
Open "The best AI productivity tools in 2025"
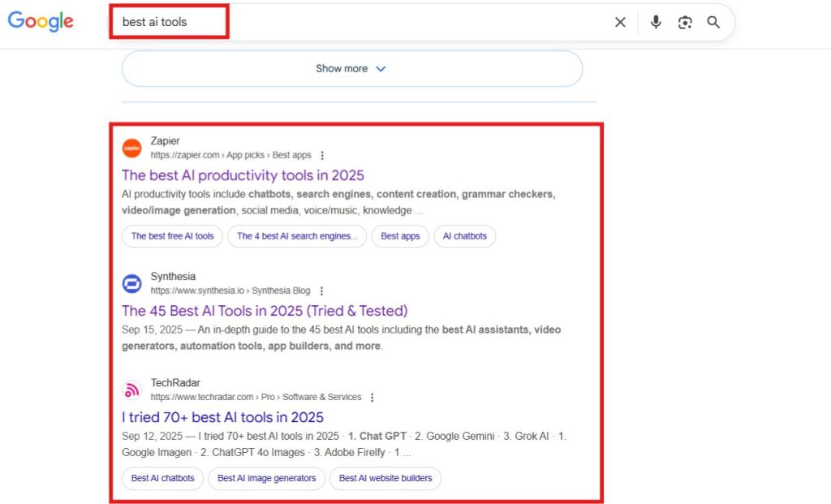tap(243, 175)
